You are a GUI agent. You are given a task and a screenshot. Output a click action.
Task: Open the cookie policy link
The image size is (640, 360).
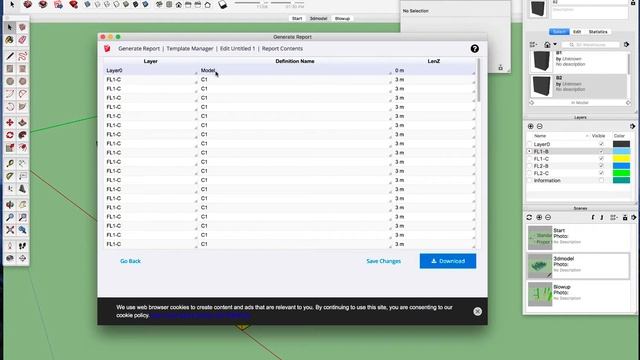pos(200,316)
